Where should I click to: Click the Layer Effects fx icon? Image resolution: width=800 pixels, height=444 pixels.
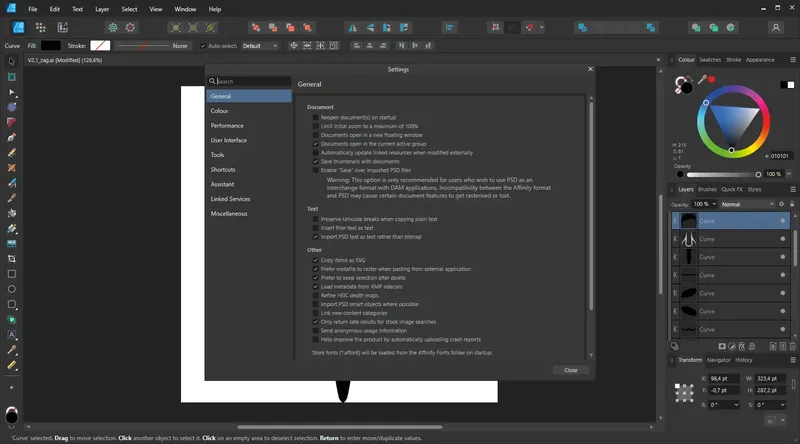(x=742, y=347)
